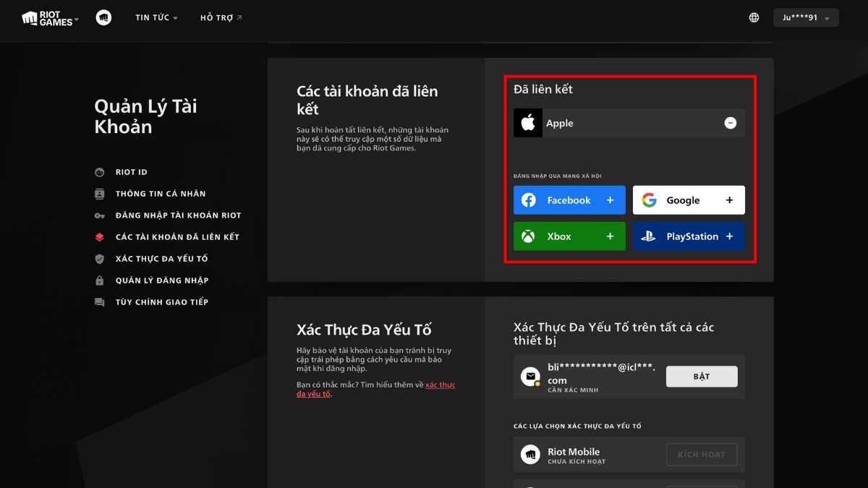Link Google account
The width and height of the screenshot is (868, 488).
pyautogui.click(x=688, y=200)
